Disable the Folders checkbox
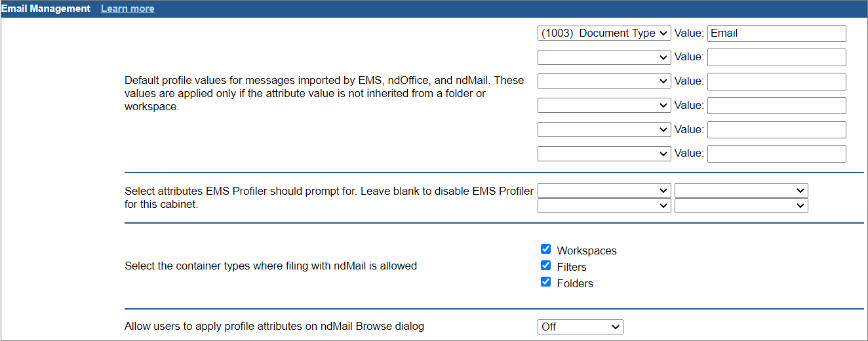Viewport: 868px width, 341px height. pos(545,282)
